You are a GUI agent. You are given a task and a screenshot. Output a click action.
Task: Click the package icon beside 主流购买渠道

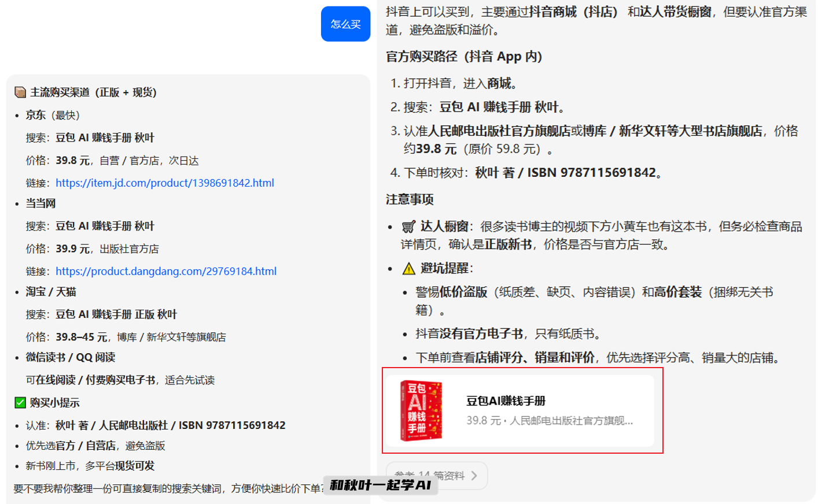(x=19, y=92)
